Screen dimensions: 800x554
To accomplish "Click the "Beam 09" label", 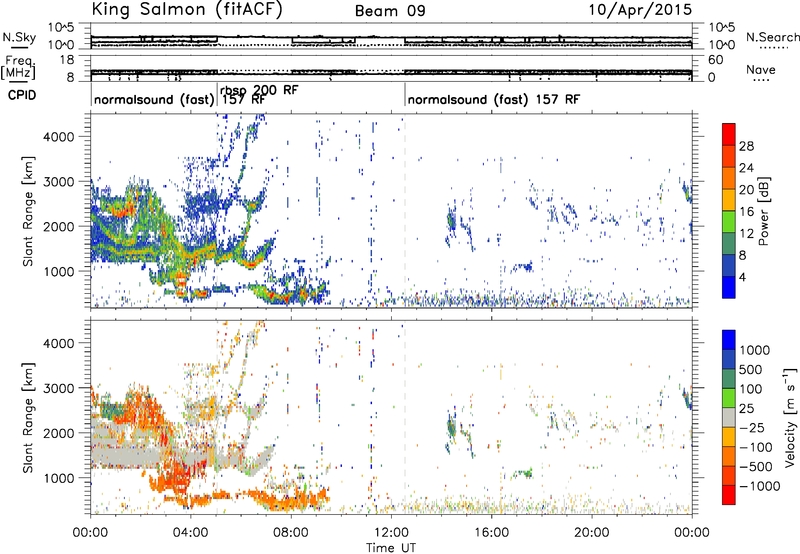I will [x=390, y=11].
